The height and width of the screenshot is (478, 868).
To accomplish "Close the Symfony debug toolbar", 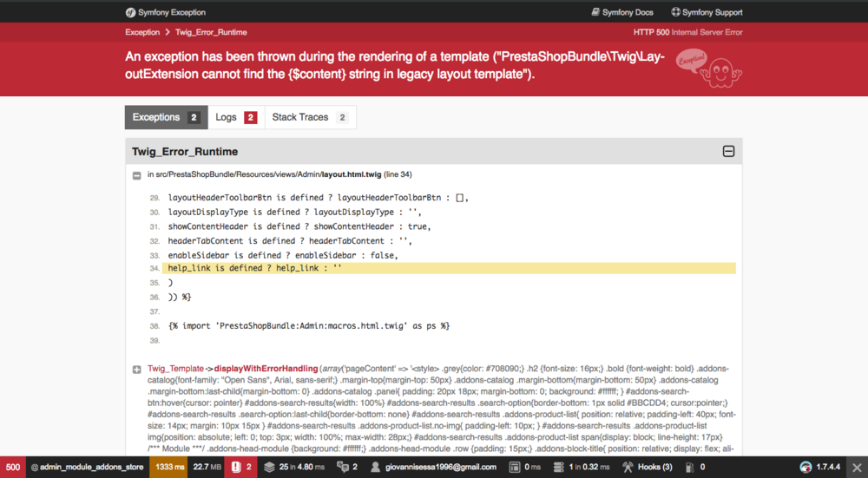I will (857, 468).
